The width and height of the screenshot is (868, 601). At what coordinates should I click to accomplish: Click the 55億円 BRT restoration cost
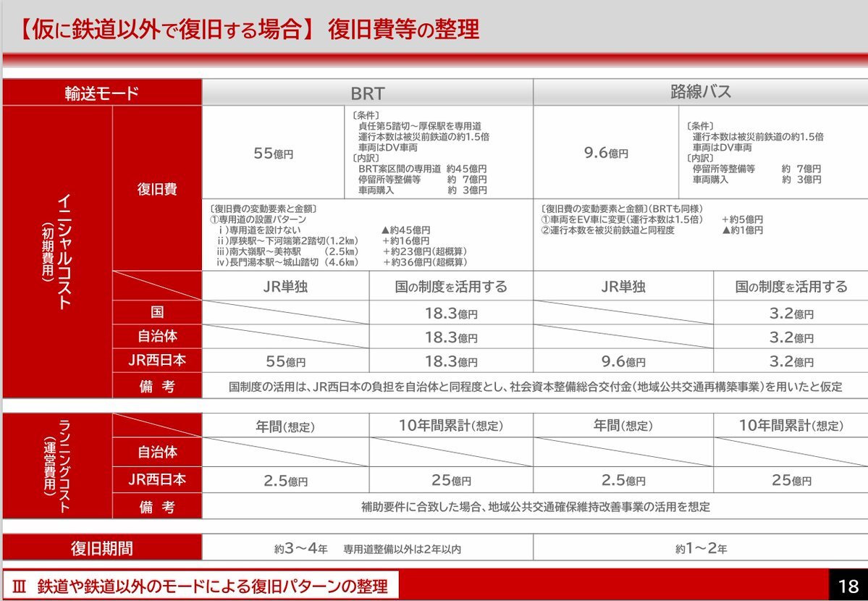click(274, 153)
